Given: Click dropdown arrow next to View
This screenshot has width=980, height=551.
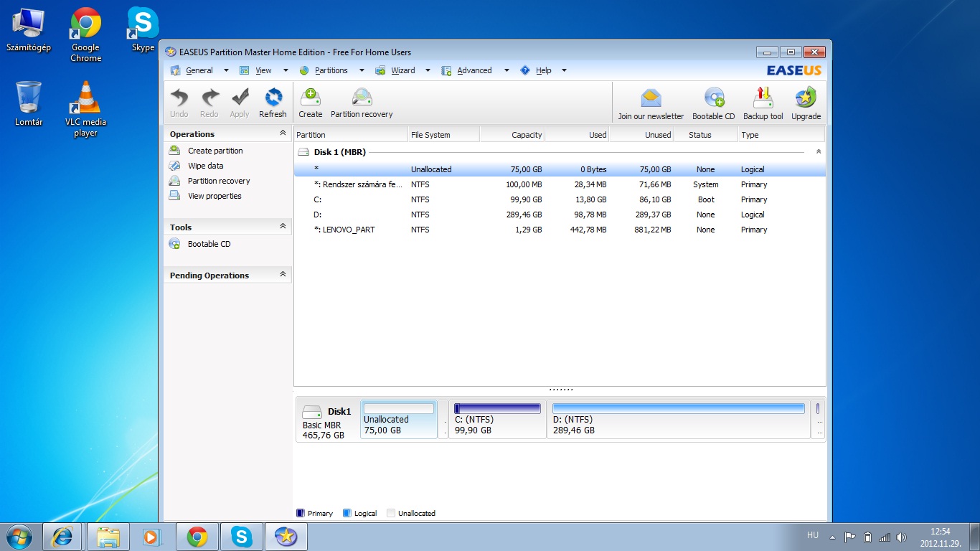Looking at the screenshot, I should 285,70.
